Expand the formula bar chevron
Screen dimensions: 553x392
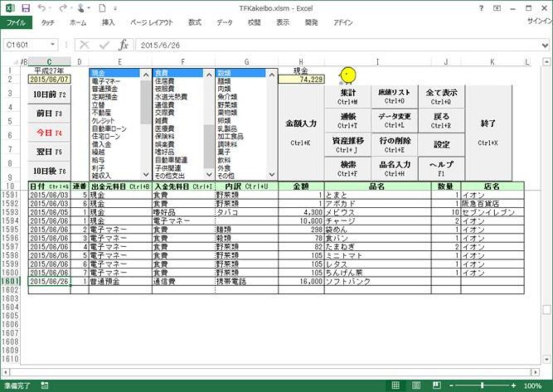(545, 45)
